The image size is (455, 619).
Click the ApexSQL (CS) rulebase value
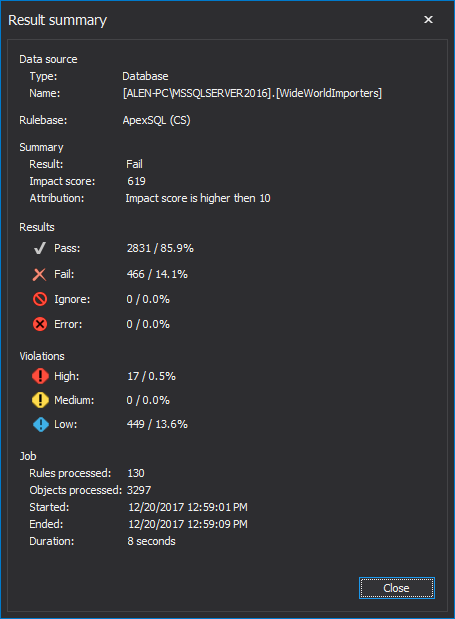tap(156, 120)
